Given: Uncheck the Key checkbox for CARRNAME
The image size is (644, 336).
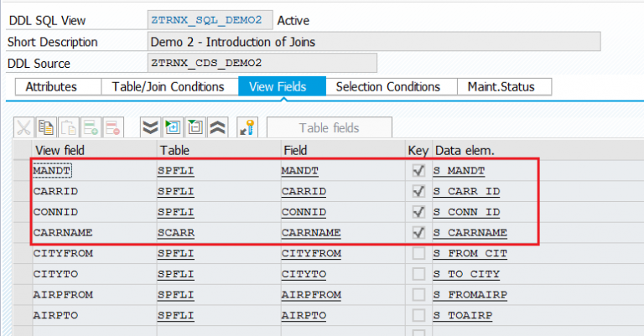Looking at the screenshot, I should pyautogui.click(x=418, y=232).
